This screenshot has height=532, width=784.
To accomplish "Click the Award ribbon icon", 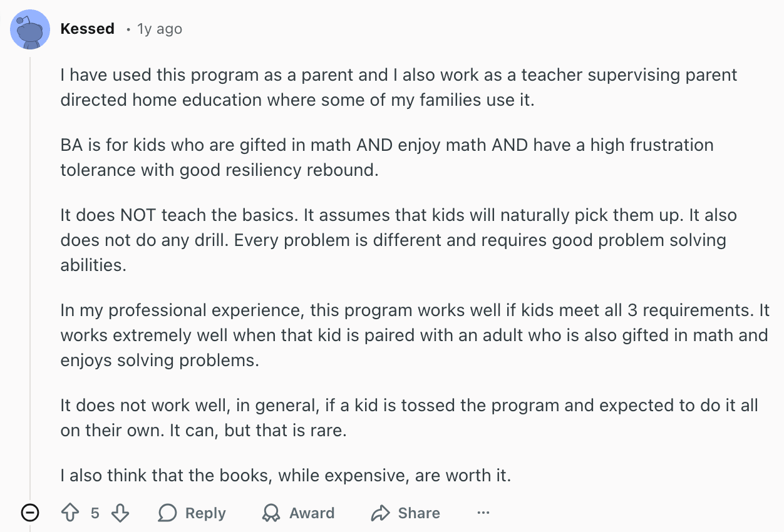I will [271, 513].
